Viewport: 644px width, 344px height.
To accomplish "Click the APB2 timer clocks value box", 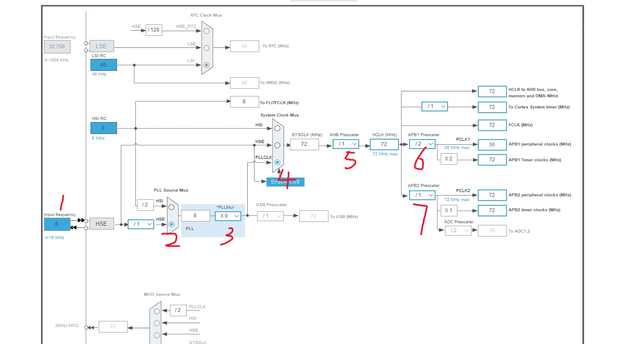I will [x=492, y=210].
